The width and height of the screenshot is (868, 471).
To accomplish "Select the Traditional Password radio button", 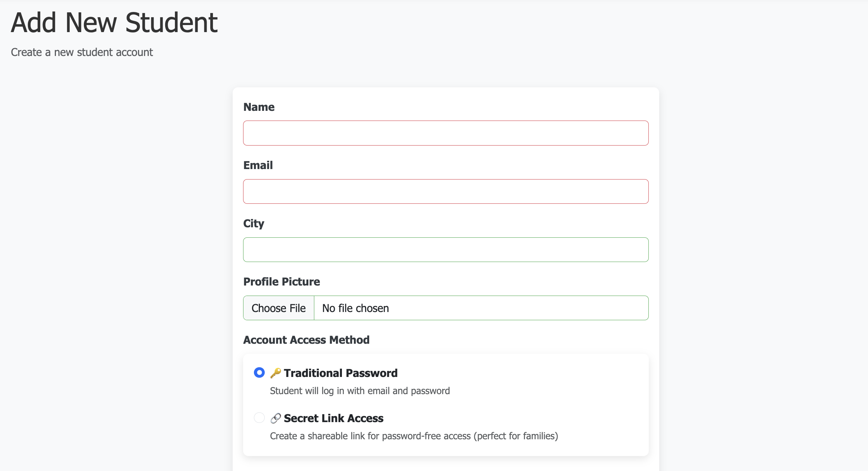I will pyautogui.click(x=259, y=372).
